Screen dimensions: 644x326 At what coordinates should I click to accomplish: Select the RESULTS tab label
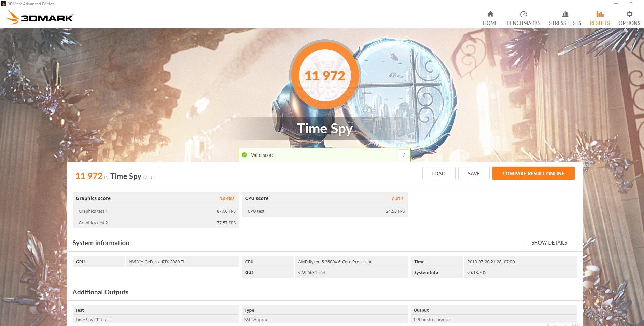point(600,23)
